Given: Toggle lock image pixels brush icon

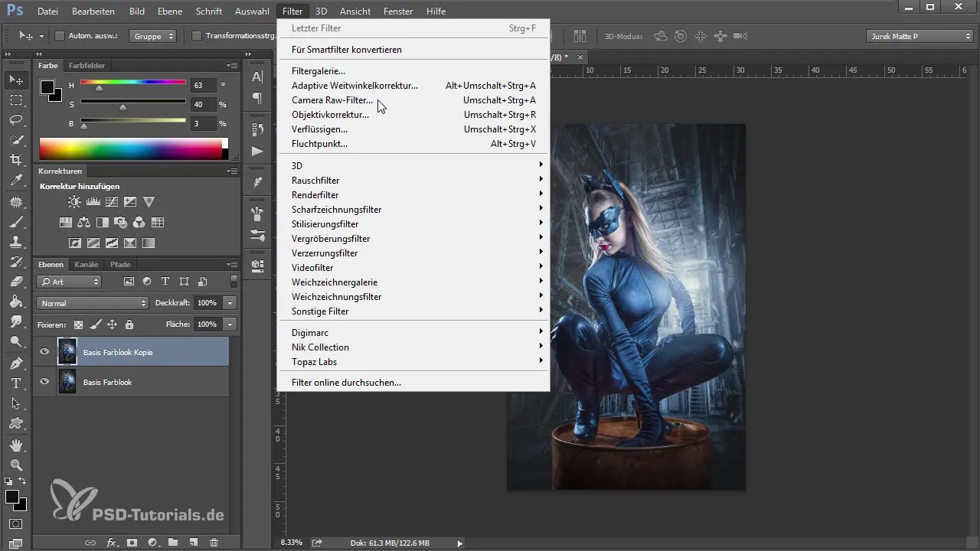Looking at the screenshot, I should click(x=95, y=324).
